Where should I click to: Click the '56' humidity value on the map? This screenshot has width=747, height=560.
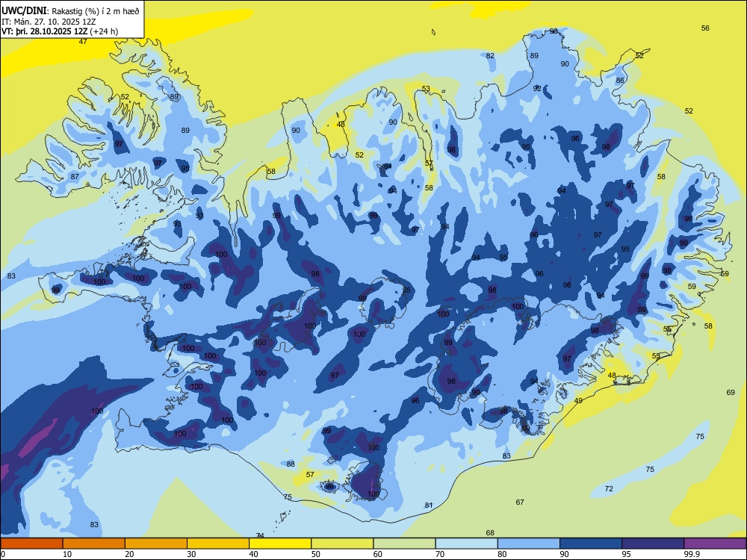click(x=705, y=28)
